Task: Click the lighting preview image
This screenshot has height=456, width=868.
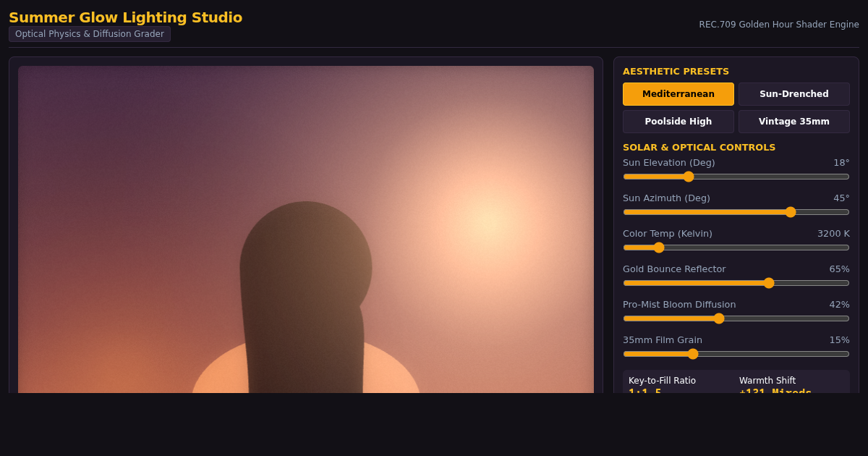Action: (x=306, y=229)
